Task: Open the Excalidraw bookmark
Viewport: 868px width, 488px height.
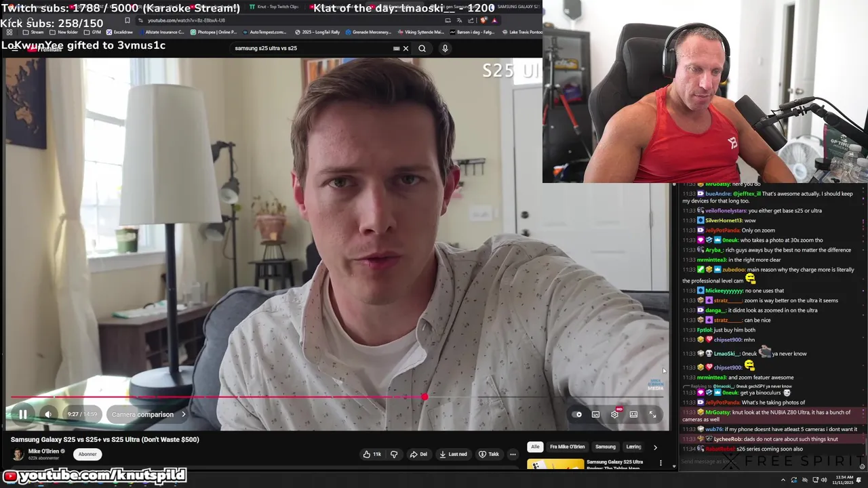Action: coord(119,32)
